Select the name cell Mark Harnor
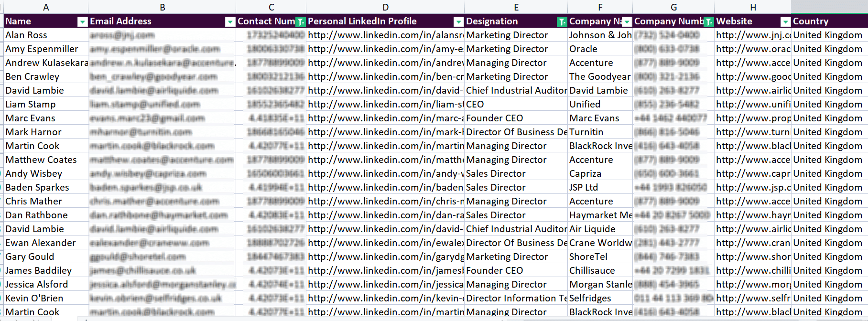Image resolution: width=868 pixels, height=321 pixels. click(46, 132)
